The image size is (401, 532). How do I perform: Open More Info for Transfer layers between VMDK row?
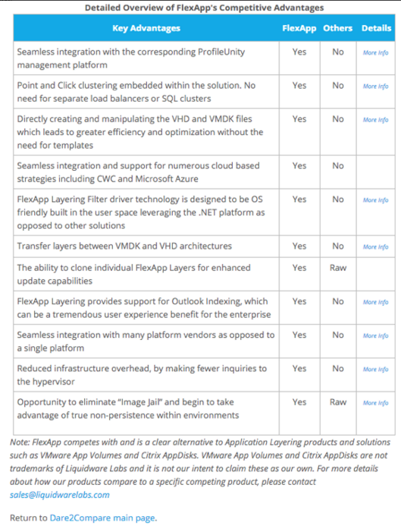pyautogui.click(x=375, y=247)
